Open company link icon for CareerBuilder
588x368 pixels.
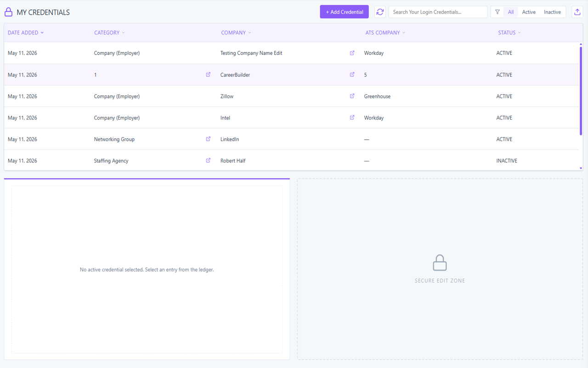352,75
